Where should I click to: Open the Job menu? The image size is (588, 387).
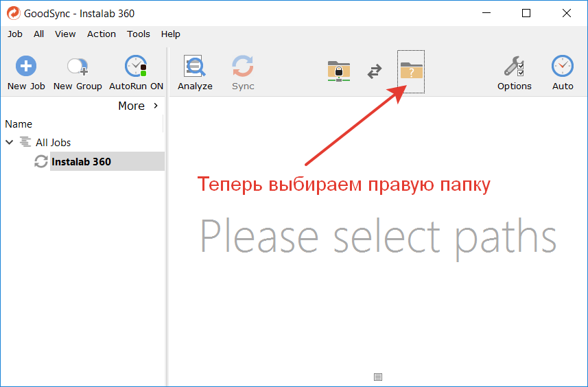[15, 34]
